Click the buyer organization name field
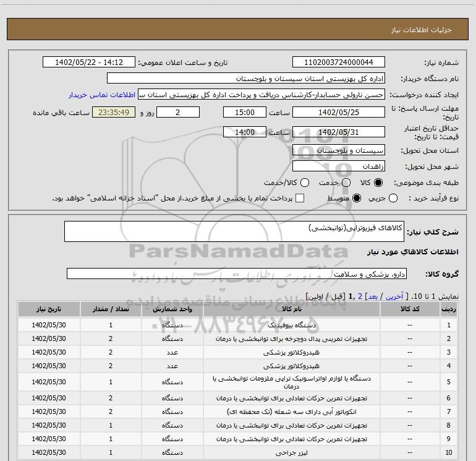476x461 pixels. (246, 78)
